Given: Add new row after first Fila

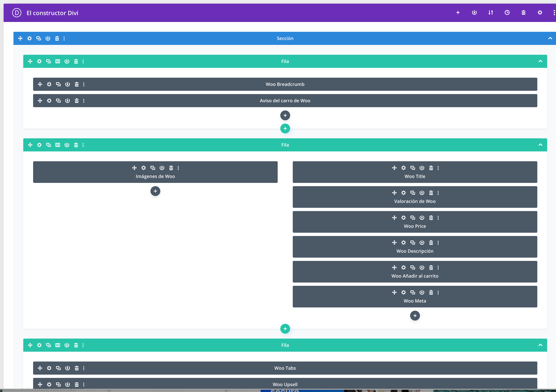Looking at the screenshot, I should [x=285, y=129].
